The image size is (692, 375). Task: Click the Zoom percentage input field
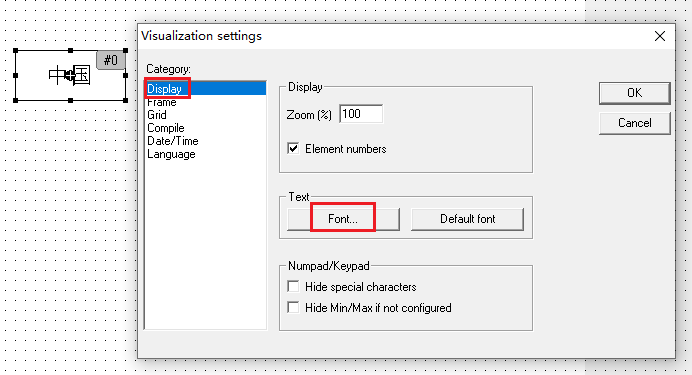click(x=361, y=114)
